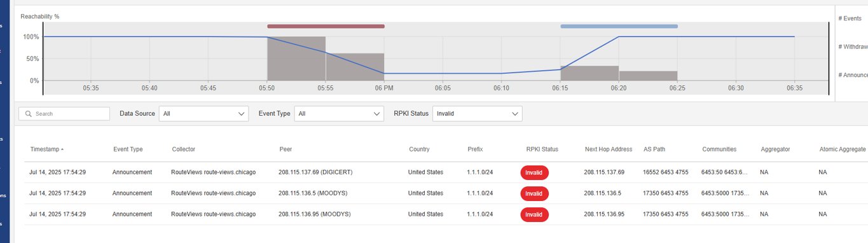Select the red event bar above the chart
This screenshot has height=243, width=868.
click(326, 26)
